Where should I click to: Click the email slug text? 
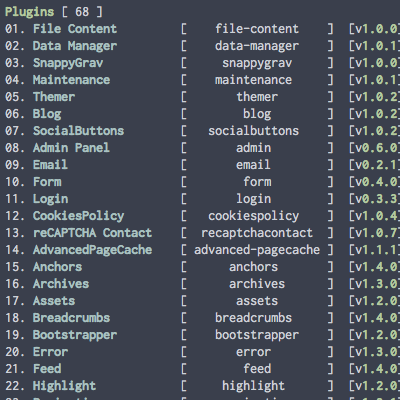pyautogui.click(x=253, y=165)
